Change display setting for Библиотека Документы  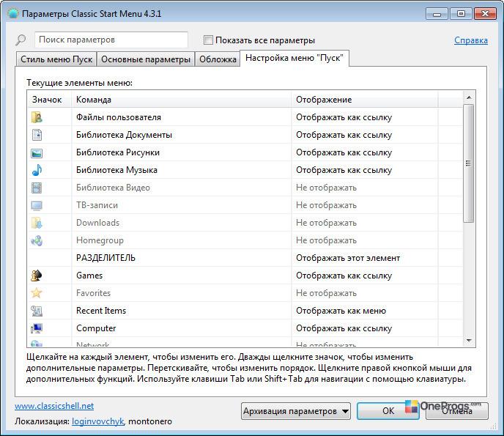pos(344,135)
